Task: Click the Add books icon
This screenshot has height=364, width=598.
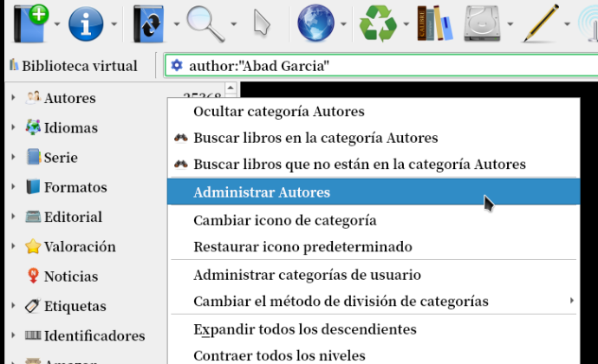Action: (x=30, y=23)
